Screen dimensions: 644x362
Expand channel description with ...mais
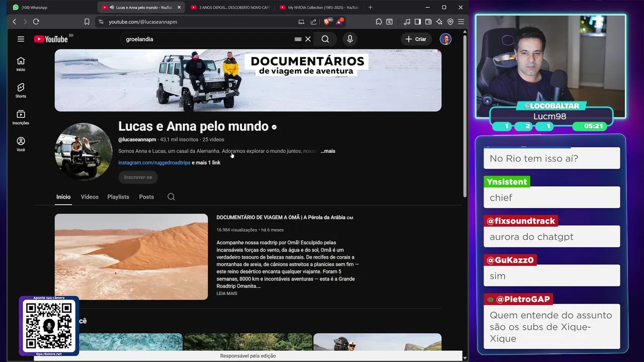click(328, 151)
